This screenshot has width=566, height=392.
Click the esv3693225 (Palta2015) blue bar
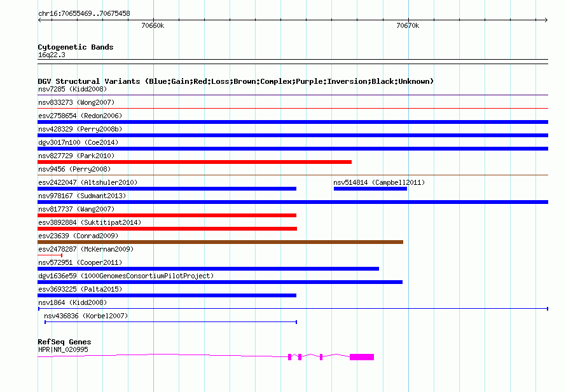pos(167,295)
